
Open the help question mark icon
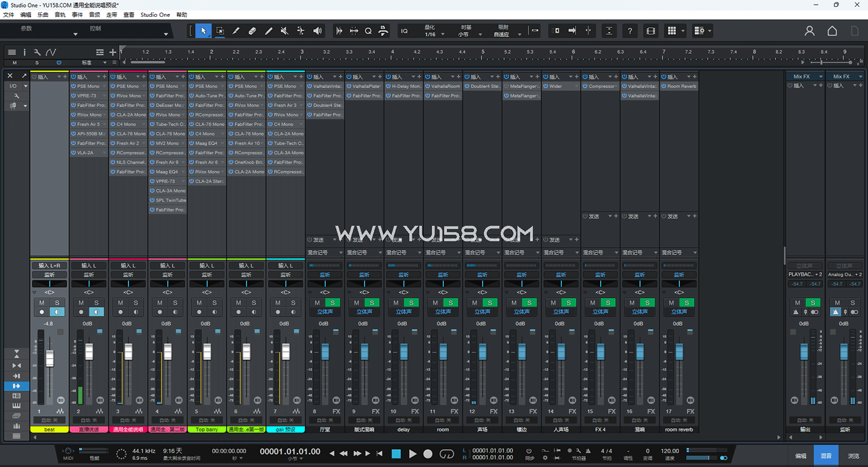click(x=630, y=31)
